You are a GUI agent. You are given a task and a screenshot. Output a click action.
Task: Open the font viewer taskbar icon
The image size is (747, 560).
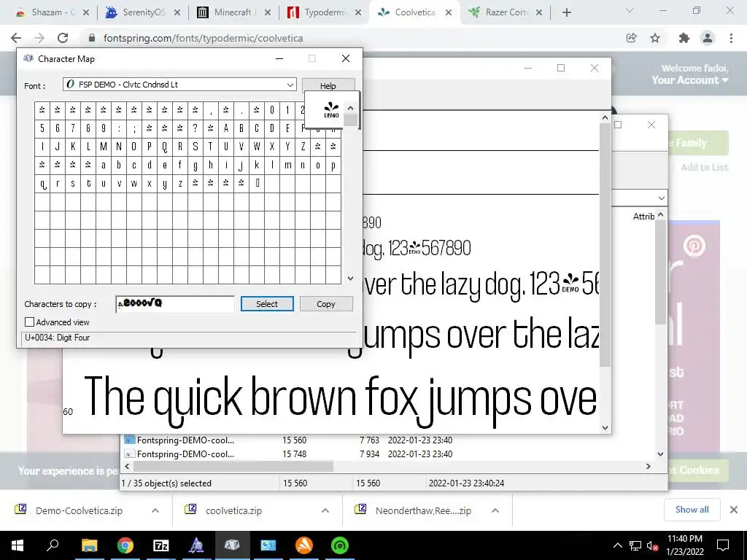[196, 545]
